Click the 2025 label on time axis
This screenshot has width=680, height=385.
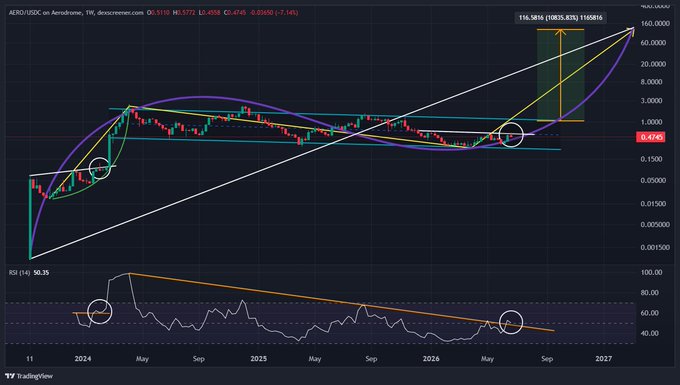(x=258, y=359)
